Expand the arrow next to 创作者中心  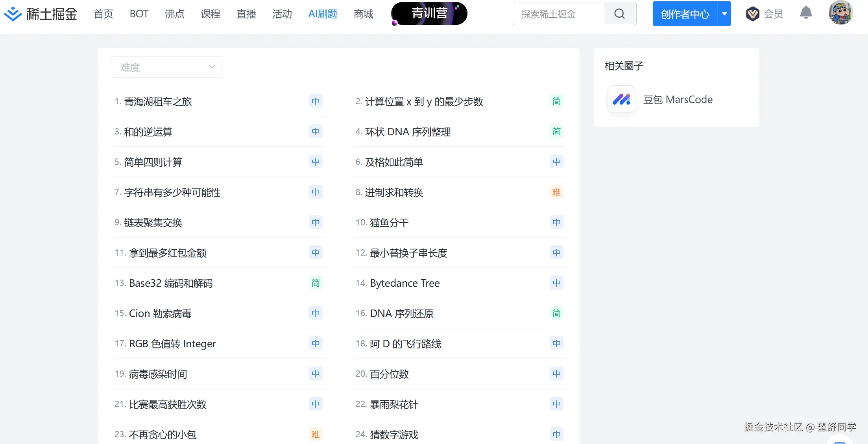(x=724, y=13)
